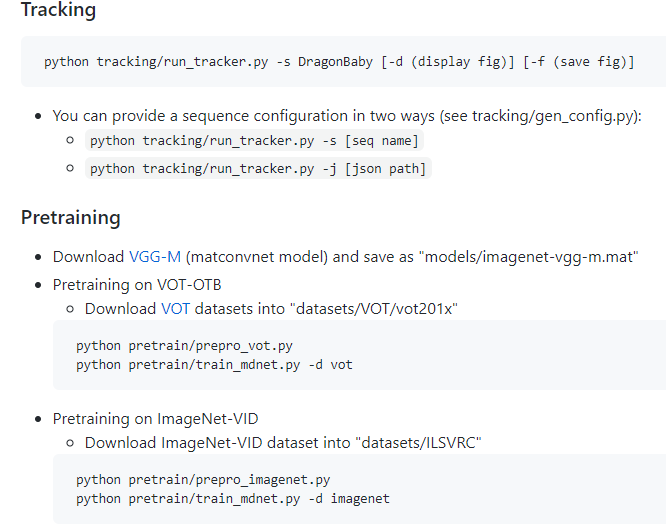
Task: Click the run_tracker -j [json path] code snippet
Action: coord(258,169)
